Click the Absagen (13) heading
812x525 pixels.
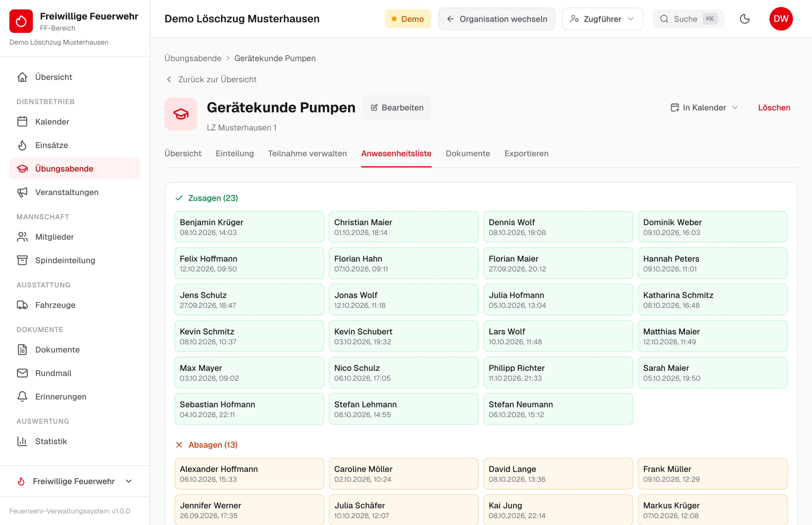tap(213, 445)
